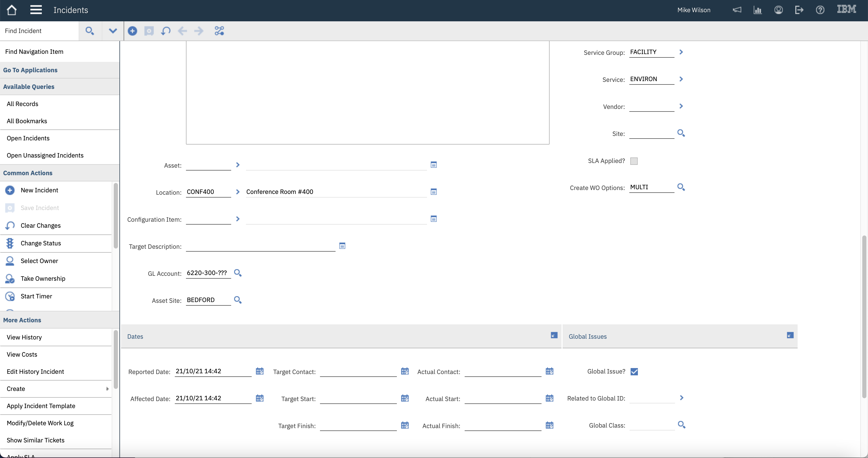
Task: Open the Find Incident search dropdown arrow
Action: [112, 31]
